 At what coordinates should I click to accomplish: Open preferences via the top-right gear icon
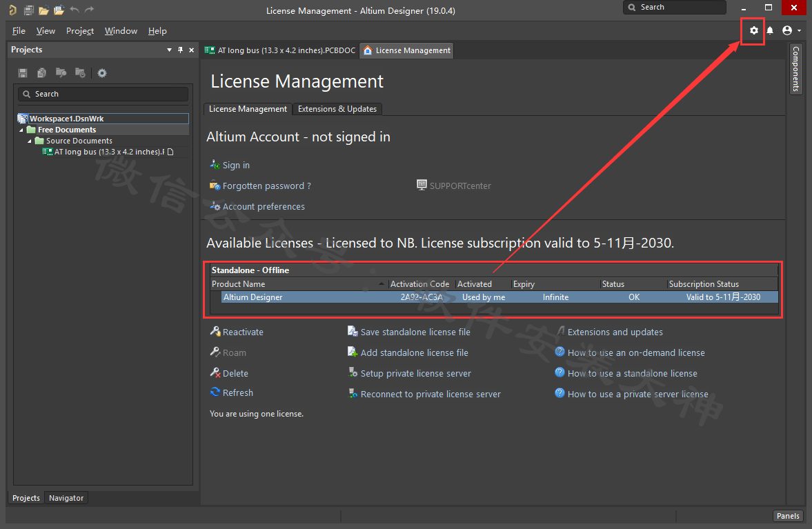click(753, 30)
